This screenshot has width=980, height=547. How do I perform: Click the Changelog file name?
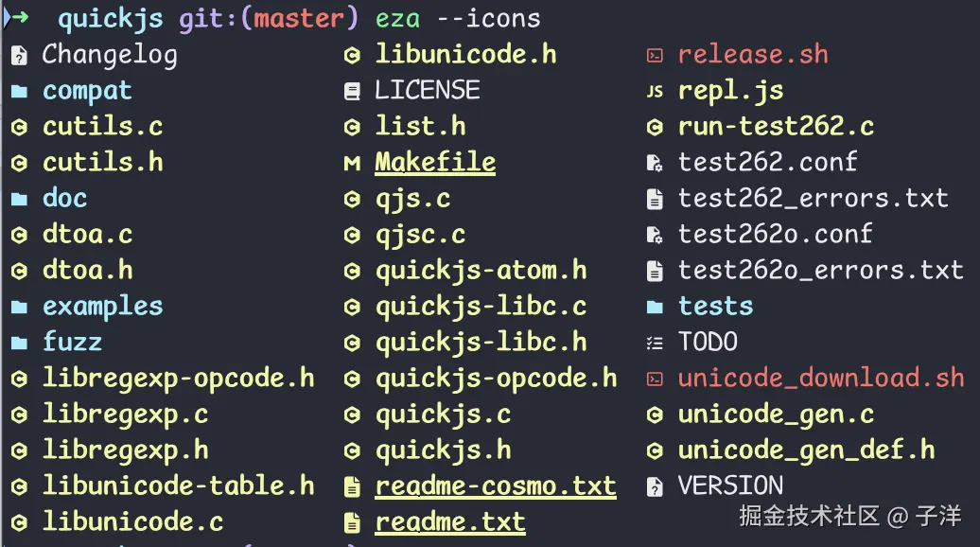point(110,55)
